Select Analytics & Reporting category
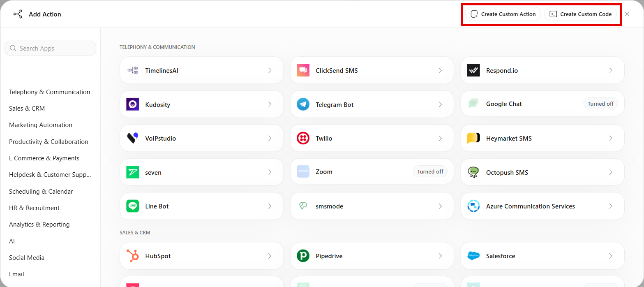Image resolution: width=644 pixels, height=287 pixels. (x=39, y=225)
